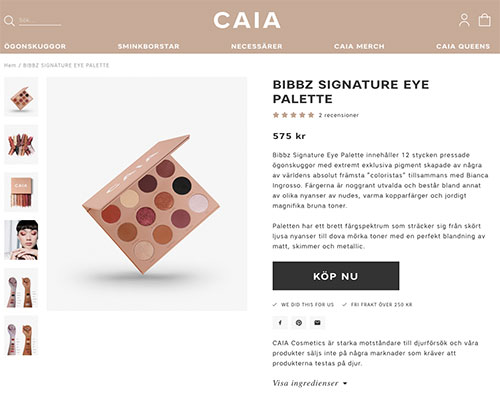Image resolution: width=500 pixels, height=395 pixels.
Task: Open the shopping bag icon
Action: [484, 20]
